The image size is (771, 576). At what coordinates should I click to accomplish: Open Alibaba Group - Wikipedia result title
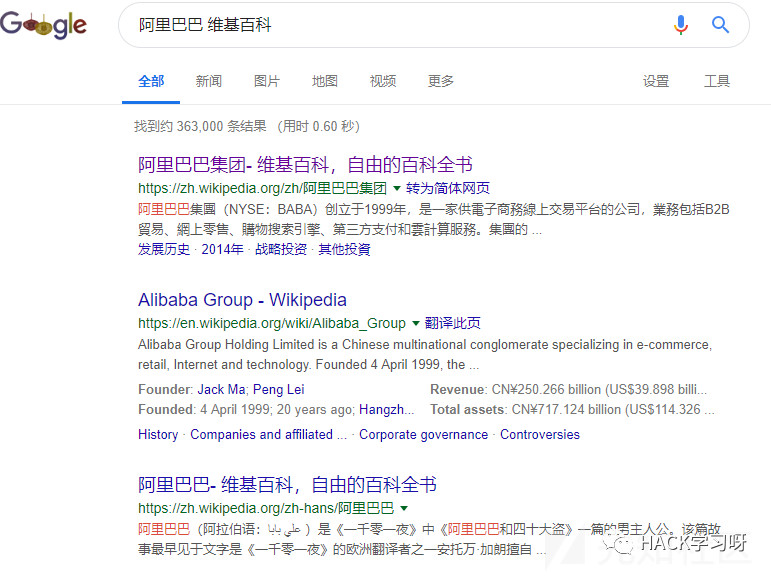(x=242, y=300)
